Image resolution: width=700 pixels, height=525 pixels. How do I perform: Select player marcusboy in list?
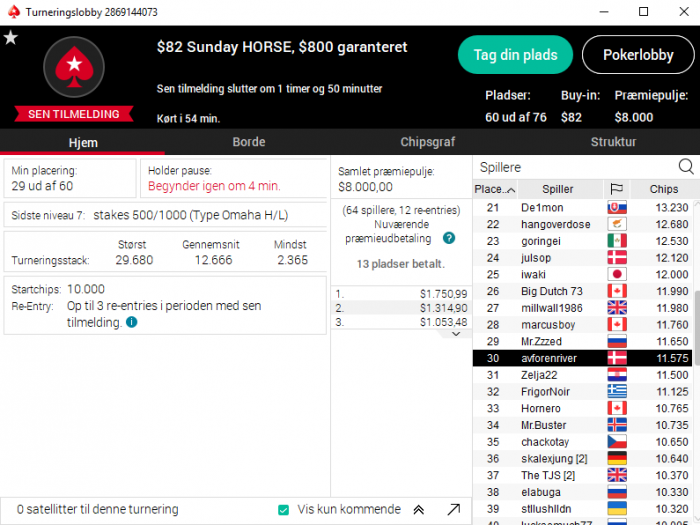tap(548, 325)
